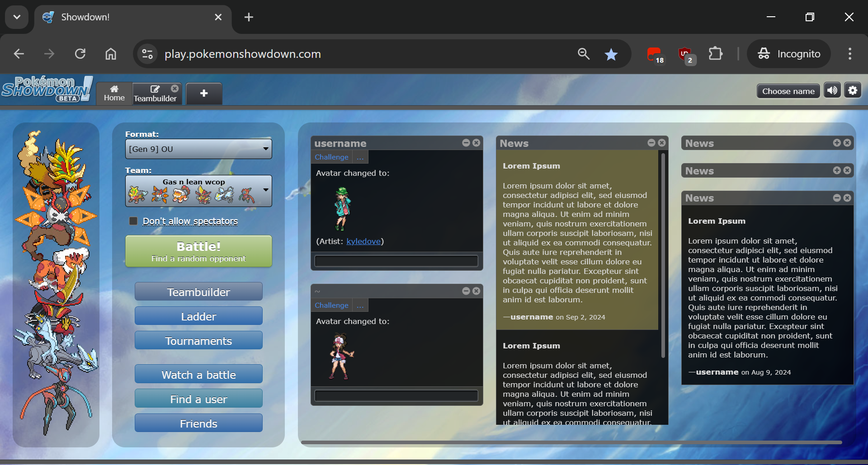
Task: Toggle Don't allow spectators checkbox
Action: (x=133, y=221)
